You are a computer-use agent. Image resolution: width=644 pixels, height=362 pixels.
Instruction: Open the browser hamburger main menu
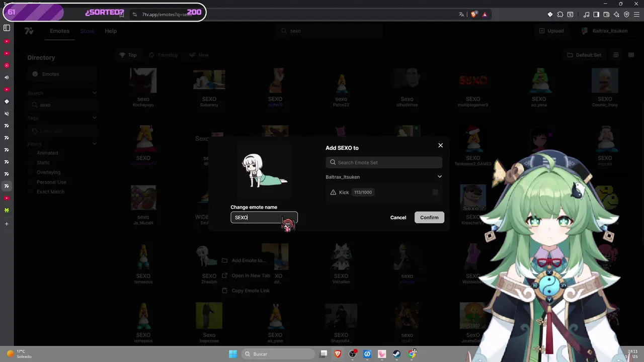click(x=636, y=15)
